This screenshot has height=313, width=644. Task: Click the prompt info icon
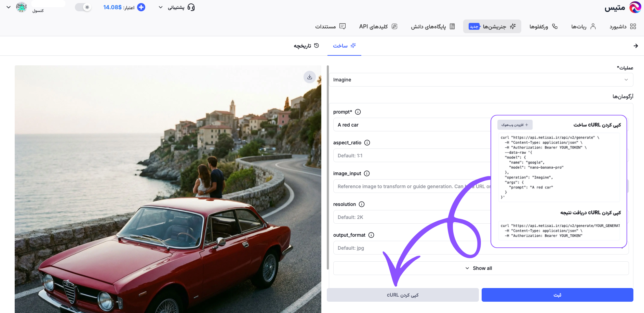(x=358, y=112)
